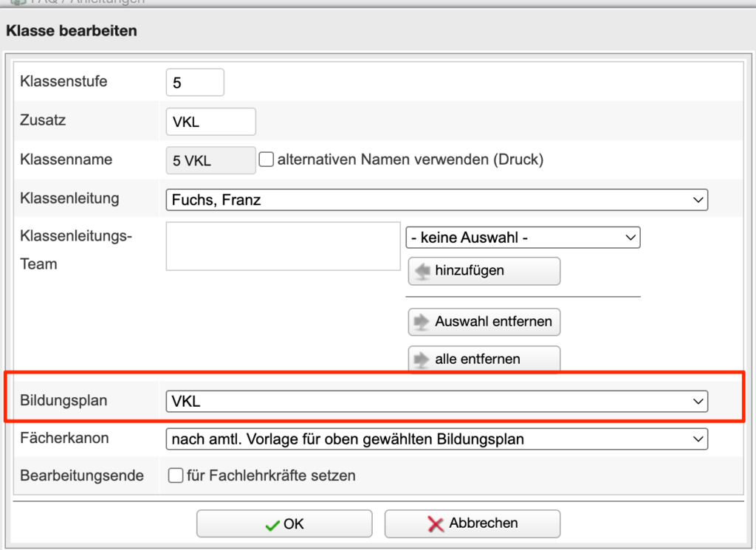
Task: Click the Bearbeitungsende row label
Action: (81, 476)
